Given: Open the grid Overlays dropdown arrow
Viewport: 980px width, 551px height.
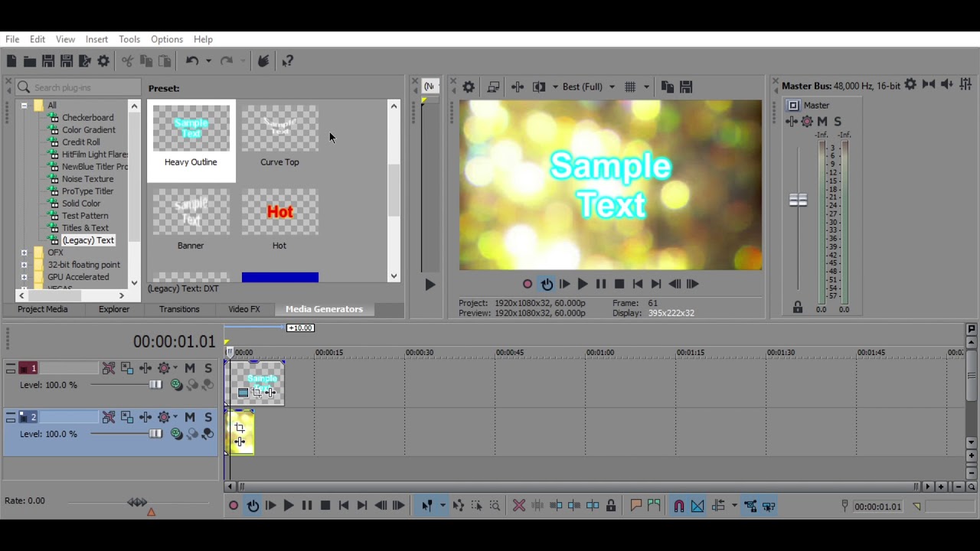Looking at the screenshot, I should (x=647, y=87).
